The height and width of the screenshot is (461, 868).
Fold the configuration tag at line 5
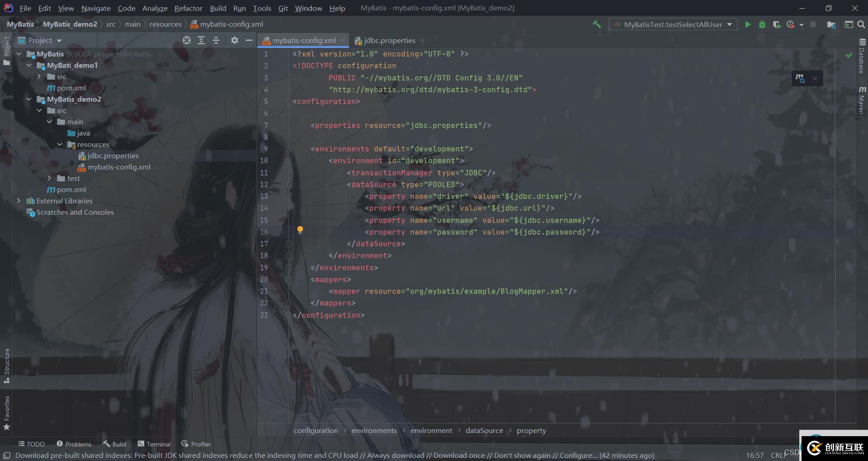(x=288, y=102)
